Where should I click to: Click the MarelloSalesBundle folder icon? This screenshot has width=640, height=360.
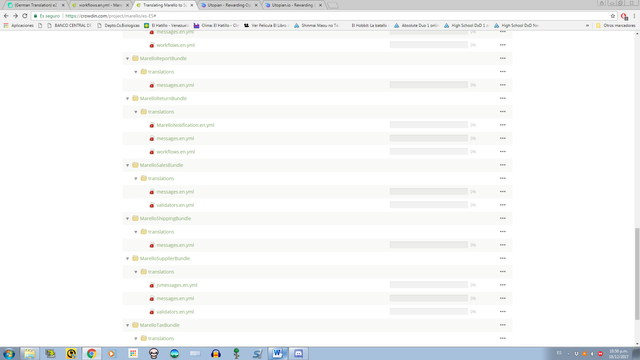point(135,165)
